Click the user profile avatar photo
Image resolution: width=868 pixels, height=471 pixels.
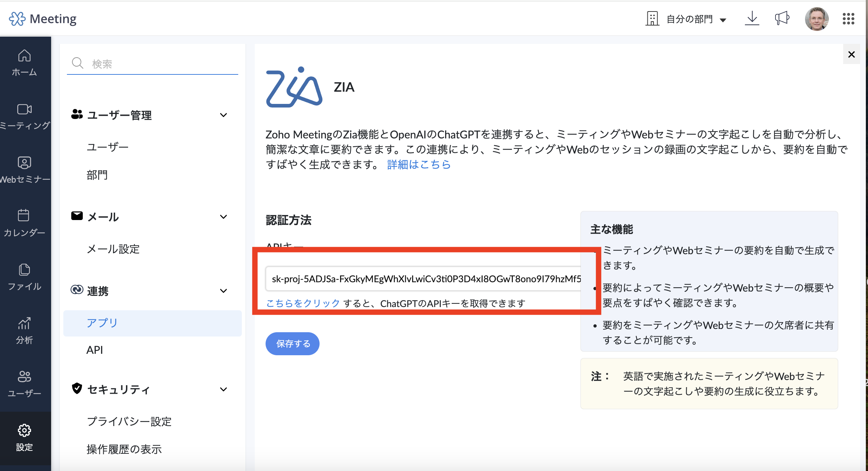(816, 19)
